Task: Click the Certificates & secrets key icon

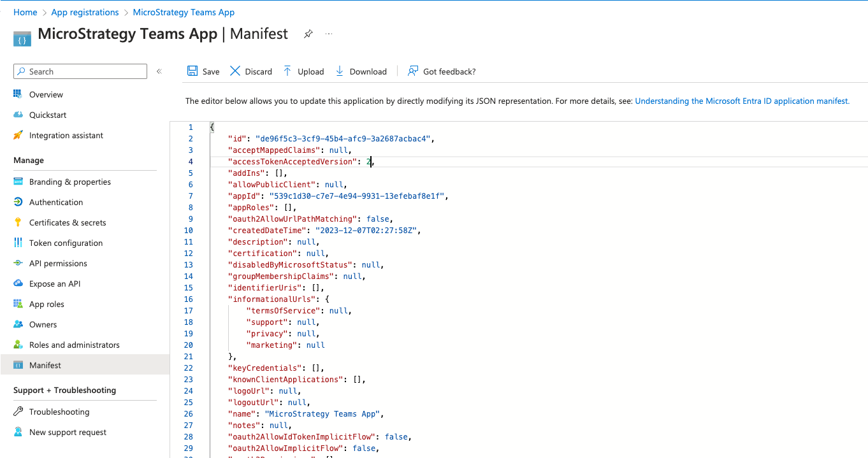Action: tap(18, 222)
